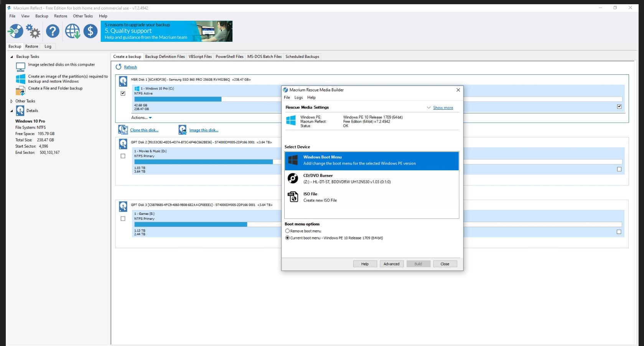Expand Show more in Rescue Media Settings
The width and height of the screenshot is (644, 346).
coord(443,108)
